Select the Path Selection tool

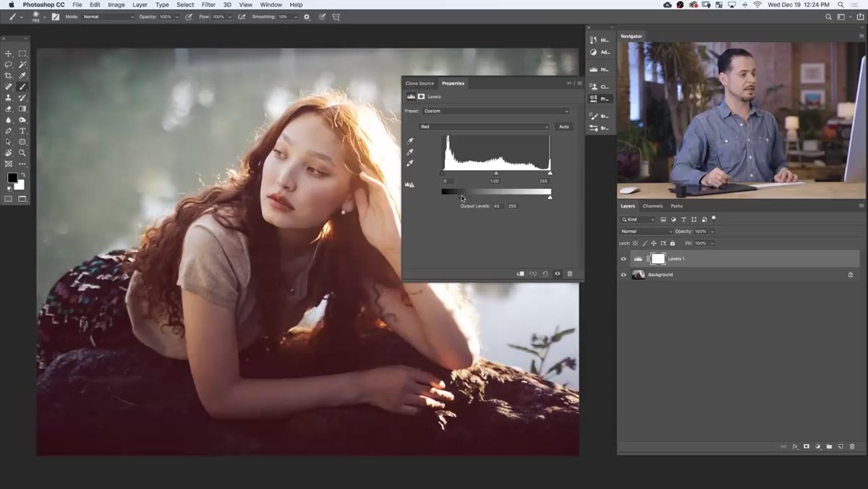coord(9,142)
